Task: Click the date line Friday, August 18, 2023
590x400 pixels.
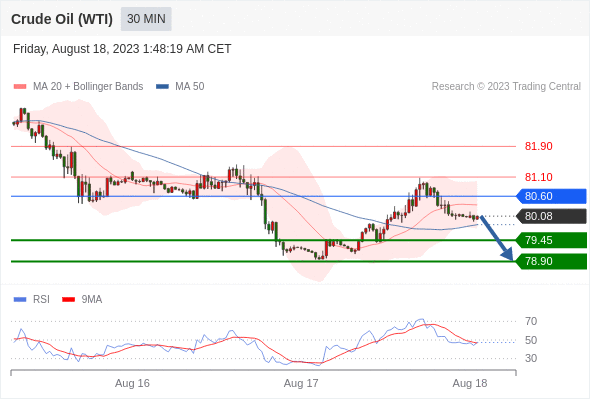Action: pyautogui.click(x=122, y=49)
